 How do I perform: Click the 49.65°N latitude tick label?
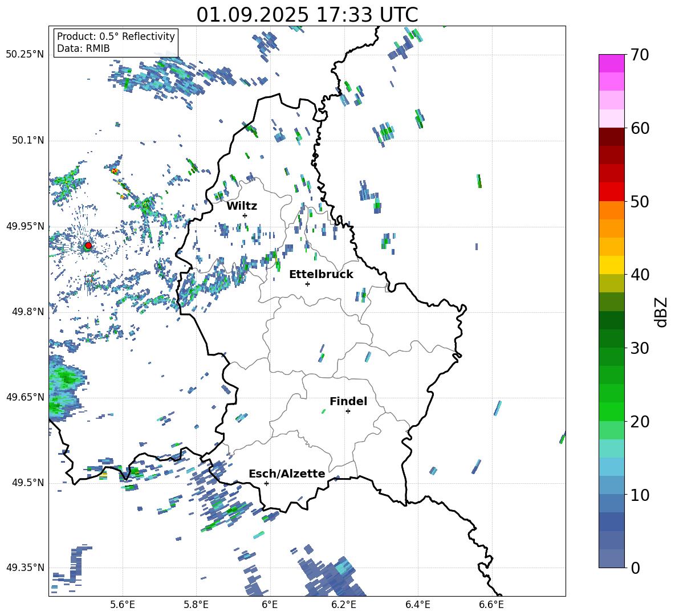pyautogui.click(x=25, y=397)
